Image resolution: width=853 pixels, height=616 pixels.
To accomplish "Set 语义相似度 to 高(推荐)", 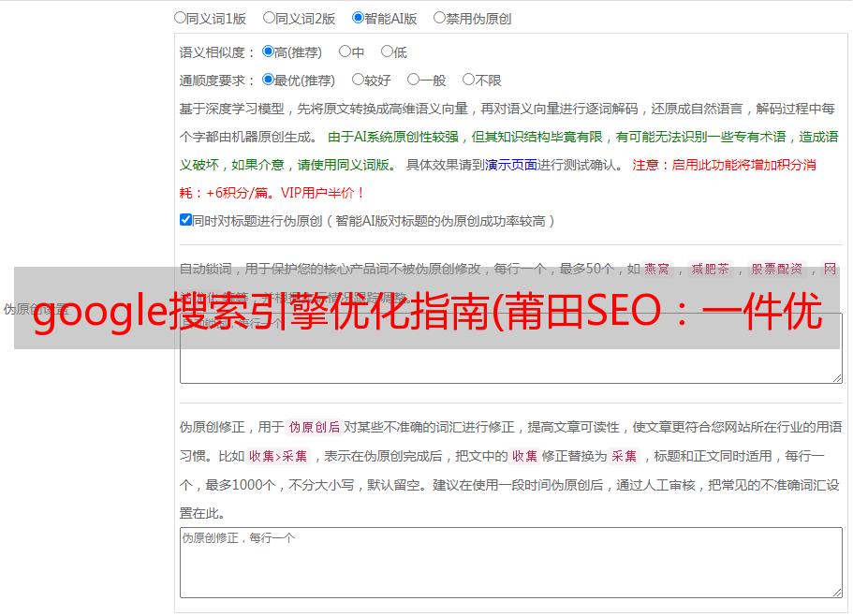I will 268,51.
